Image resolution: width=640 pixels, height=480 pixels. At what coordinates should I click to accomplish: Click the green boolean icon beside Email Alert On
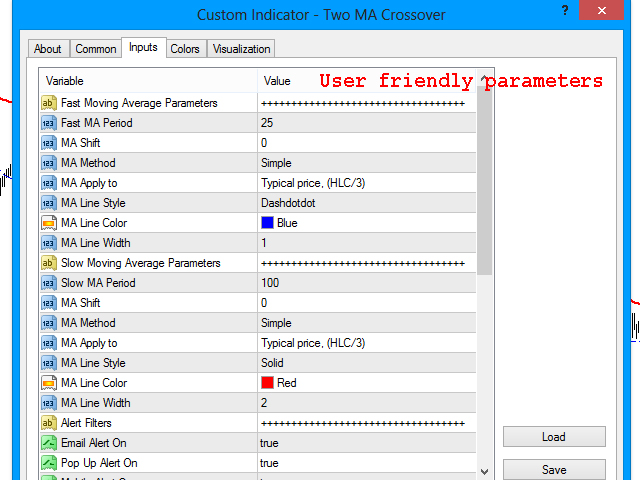click(49, 443)
